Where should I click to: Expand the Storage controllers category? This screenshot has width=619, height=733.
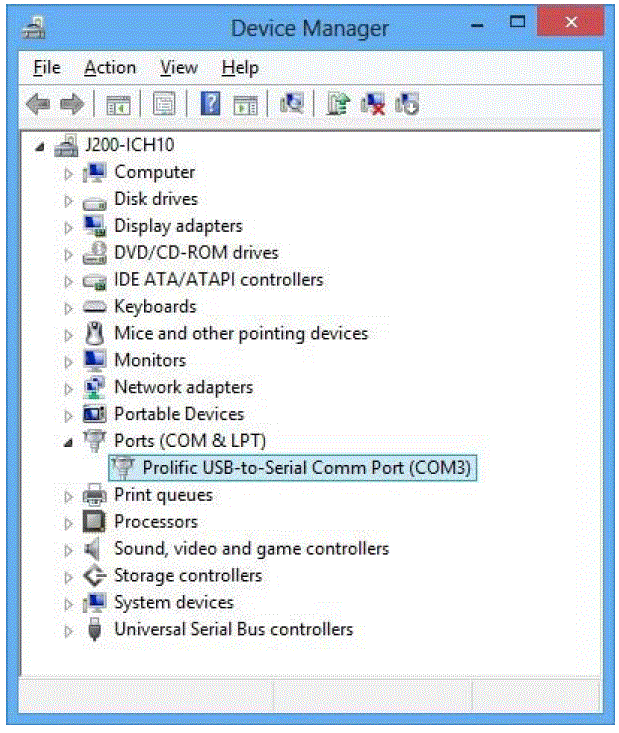click(68, 577)
